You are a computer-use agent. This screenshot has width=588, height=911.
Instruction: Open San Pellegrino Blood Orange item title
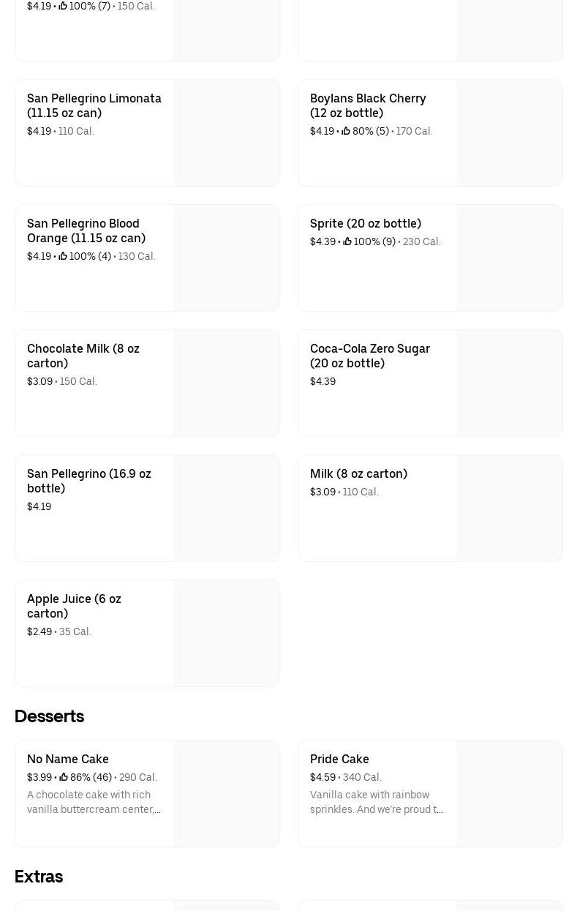[86, 230]
